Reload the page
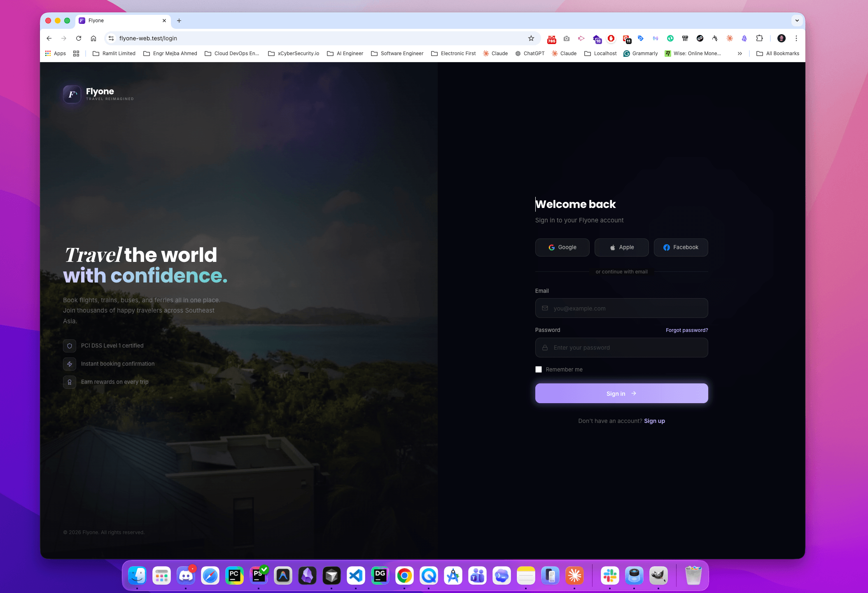 [79, 38]
